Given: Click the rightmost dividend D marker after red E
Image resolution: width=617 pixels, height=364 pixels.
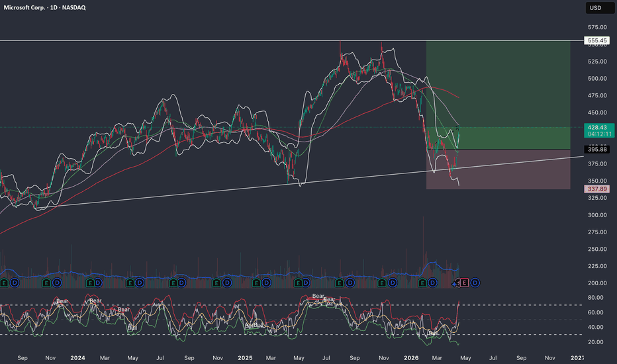Looking at the screenshot, I should [474, 283].
